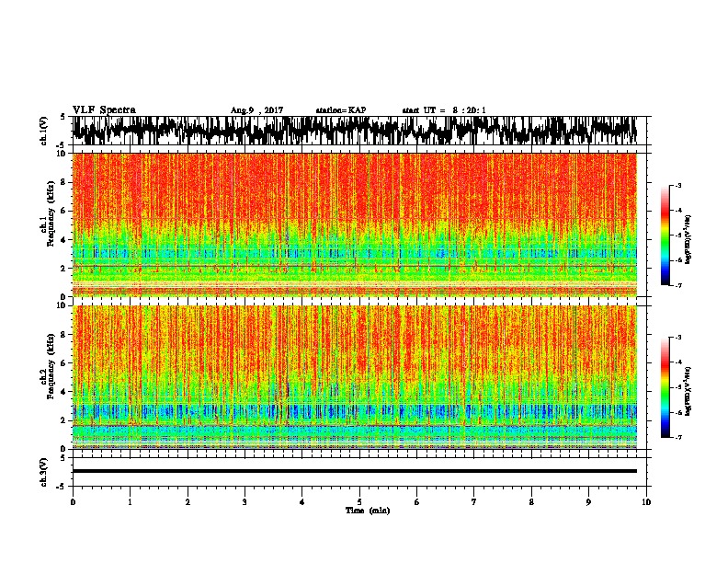This screenshot has height=563, width=728.
Task: Click the ch.2 colorbar top value "-3"
Action: [x=678, y=338]
